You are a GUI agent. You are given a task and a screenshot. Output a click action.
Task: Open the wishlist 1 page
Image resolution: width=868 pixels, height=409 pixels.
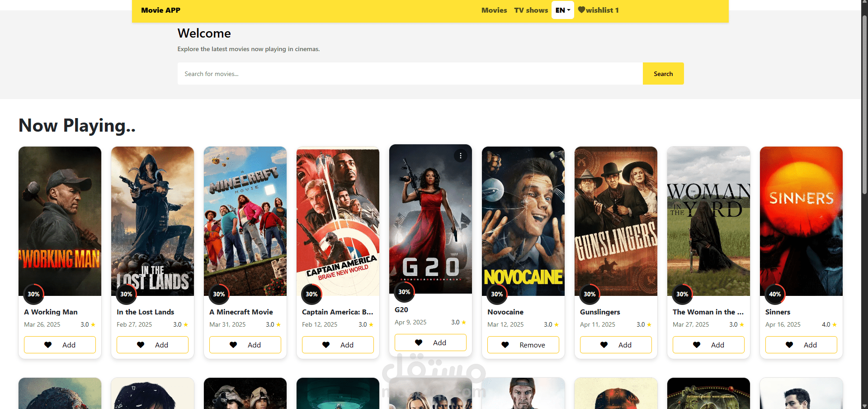point(598,10)
